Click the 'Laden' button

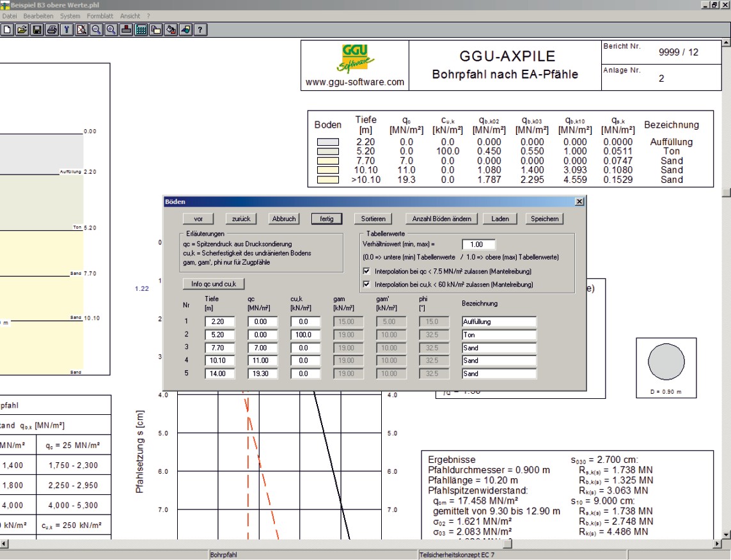(499, 219)
